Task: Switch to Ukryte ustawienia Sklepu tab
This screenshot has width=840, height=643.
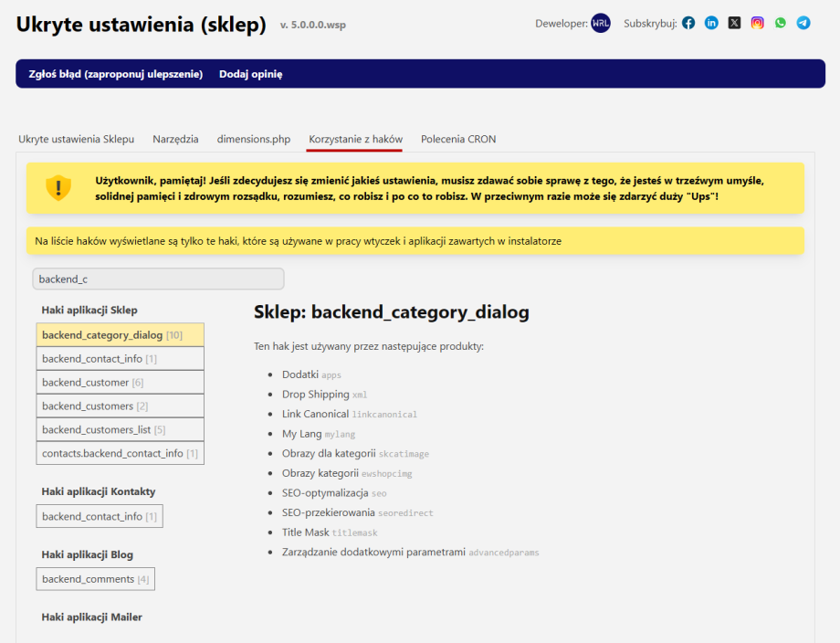Action: click(76, 139)
